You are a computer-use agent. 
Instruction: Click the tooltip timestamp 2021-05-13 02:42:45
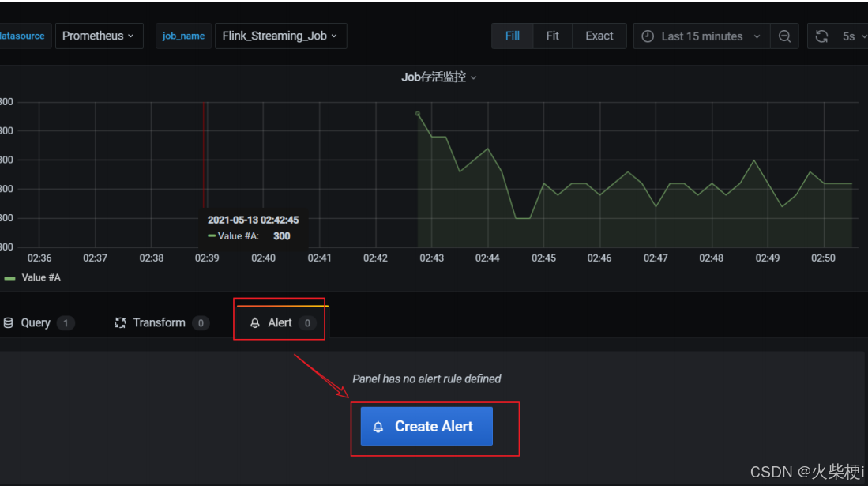(x=253, y=220)
